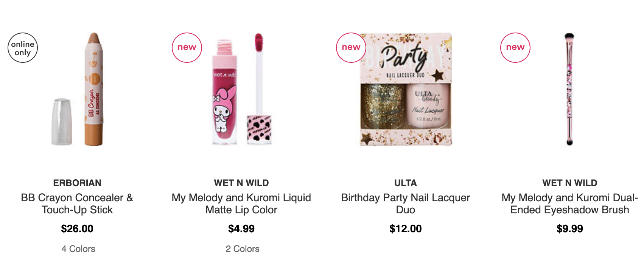Open the dual-ended eyeshadow brush image
Image resolution: width=644 pixels, height=261 pixels.
tap(569, 89)
